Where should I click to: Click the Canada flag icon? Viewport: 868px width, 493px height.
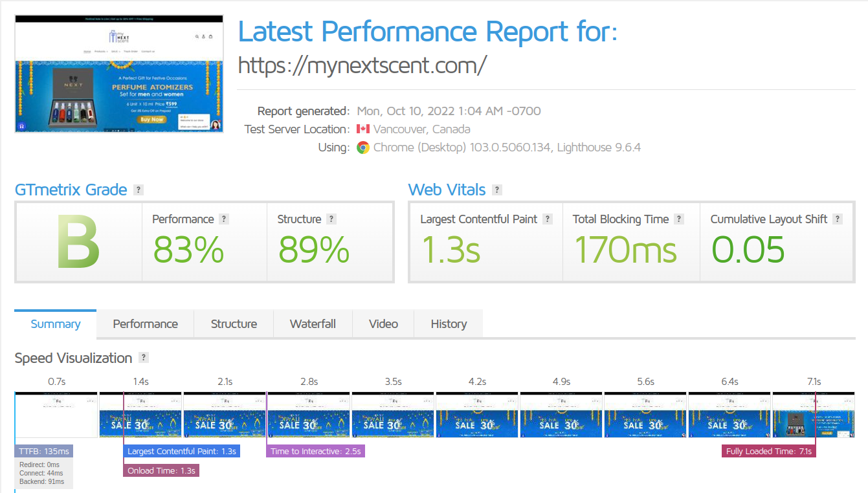[x=363, y=129]
